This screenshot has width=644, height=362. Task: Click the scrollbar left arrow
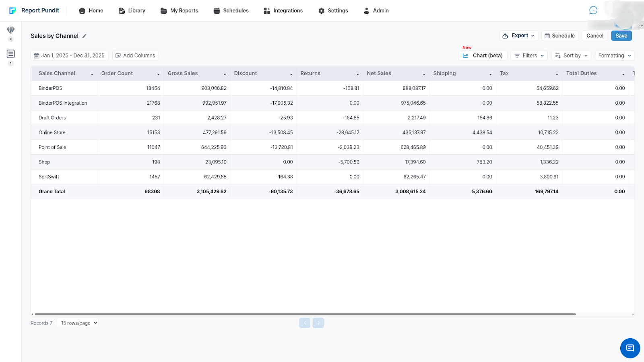coord(33,314)
